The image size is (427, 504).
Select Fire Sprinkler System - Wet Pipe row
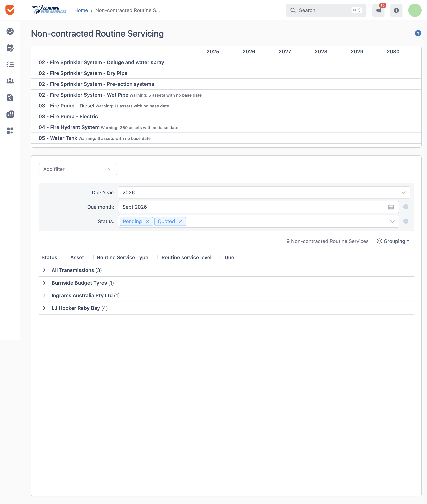pos(226,95)
